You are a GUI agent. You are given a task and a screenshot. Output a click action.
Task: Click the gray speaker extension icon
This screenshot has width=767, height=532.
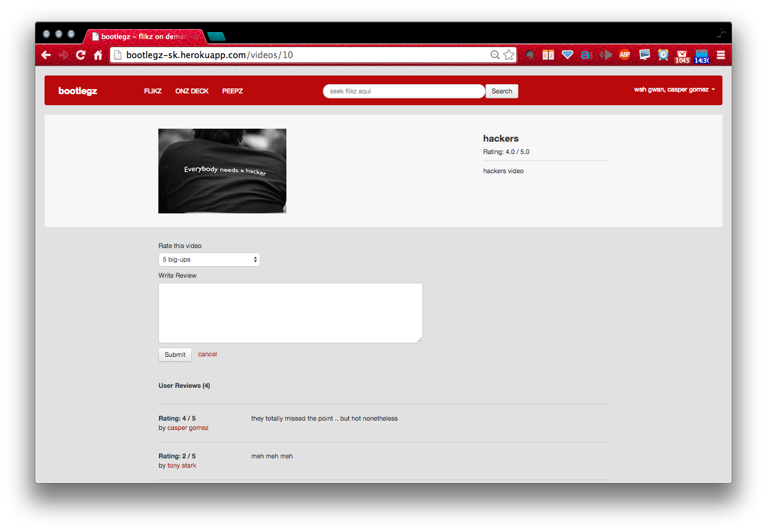point(606,55)
